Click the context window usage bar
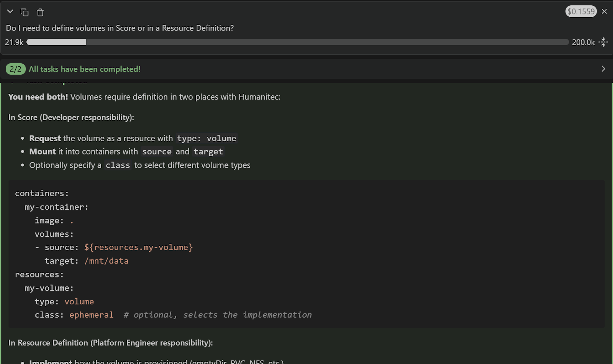 [297, 42]
